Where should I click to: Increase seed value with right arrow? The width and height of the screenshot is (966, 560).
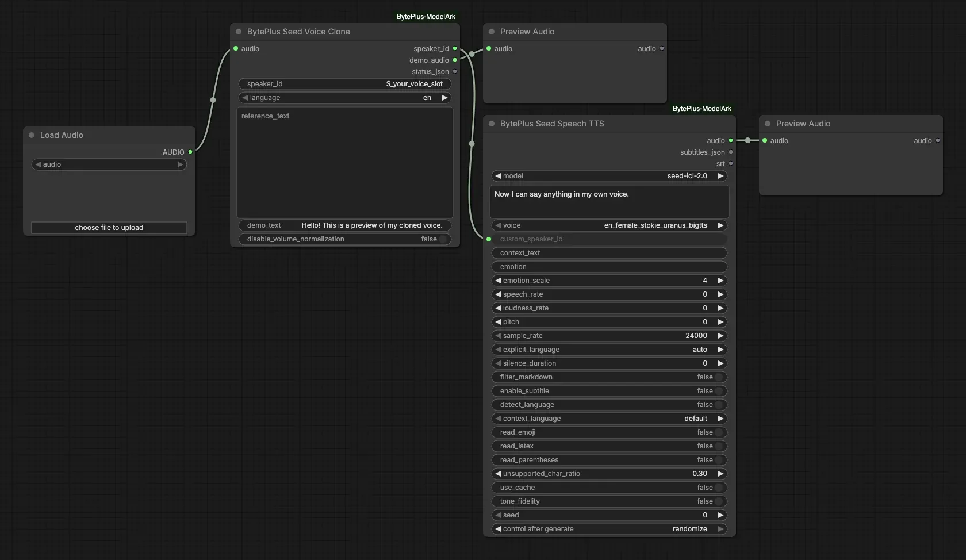(x=720, y=515)
